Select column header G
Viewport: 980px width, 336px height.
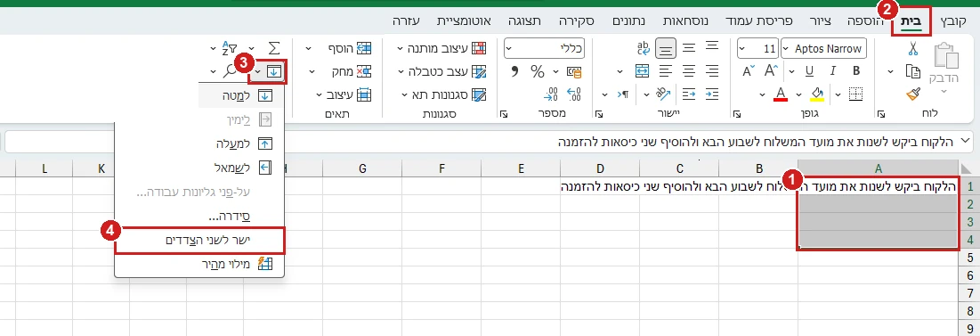[362, 168]
